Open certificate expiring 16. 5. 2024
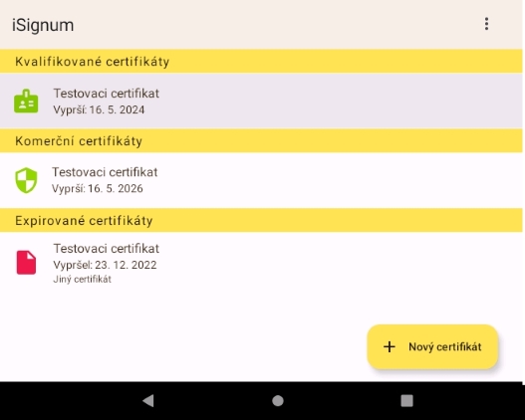525x420 pixels. pos(261,101)
